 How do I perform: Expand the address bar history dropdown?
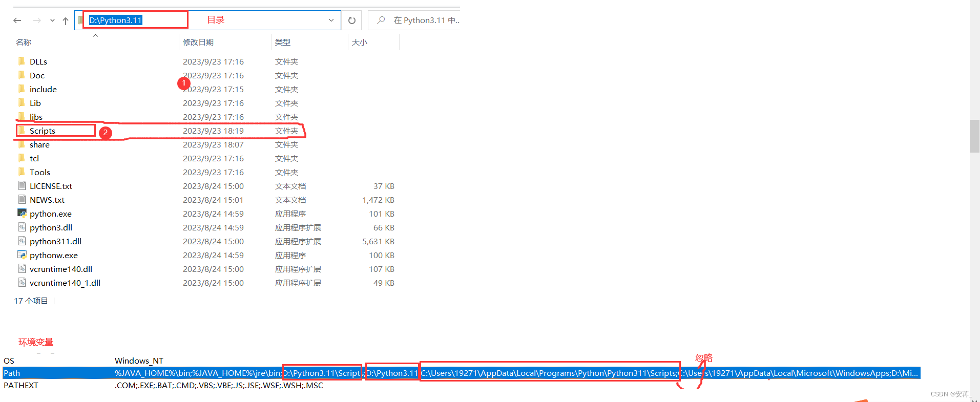[331, 20]
